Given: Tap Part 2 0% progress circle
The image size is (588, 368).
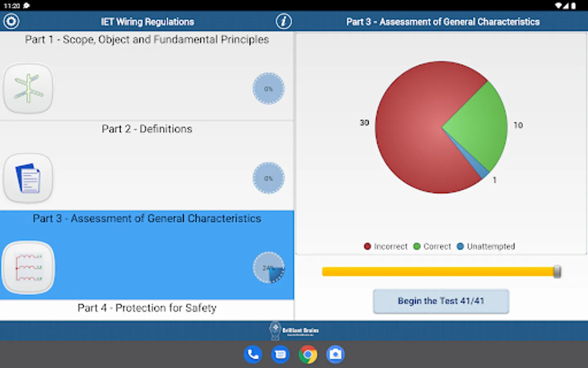Looking at the screenshot, I should [x=268, y=178].
